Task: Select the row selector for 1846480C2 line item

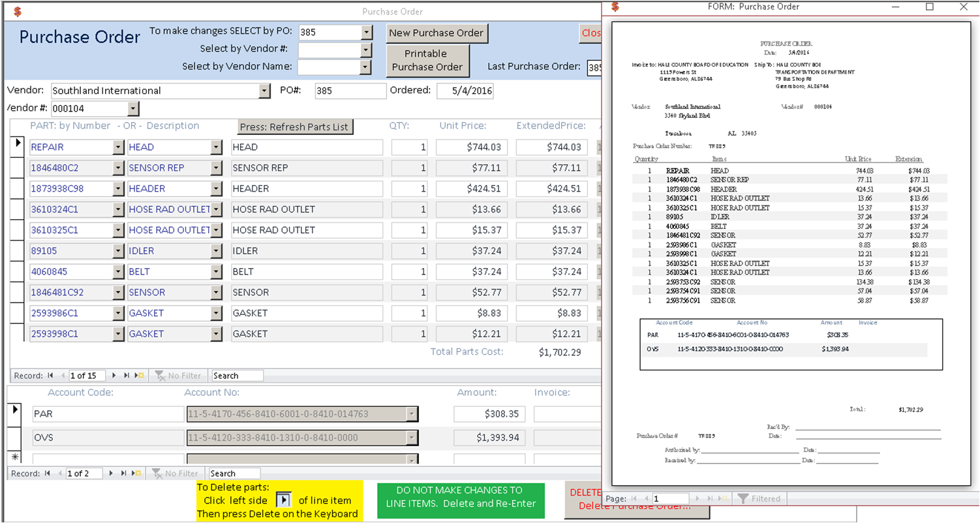Action: tap(18, 168)
